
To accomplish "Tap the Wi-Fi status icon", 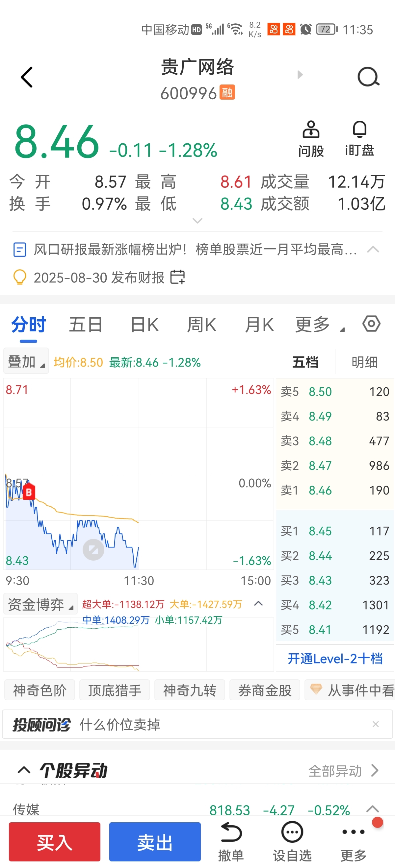I will pyautogui.click(x=235, y=29).
